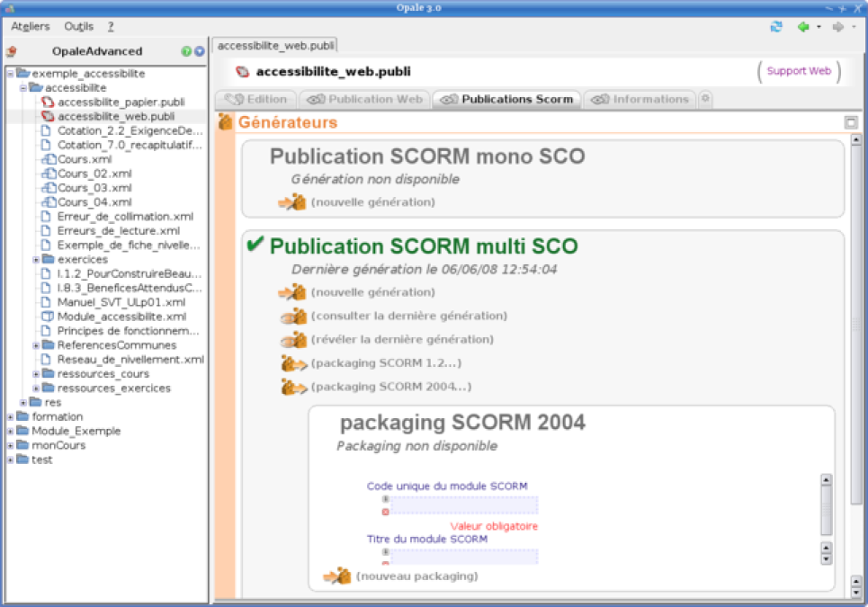Open back-history dropdown arrow next to green arrow
Viewport: 868px width, 607px height.
click(x=819, y=27)
